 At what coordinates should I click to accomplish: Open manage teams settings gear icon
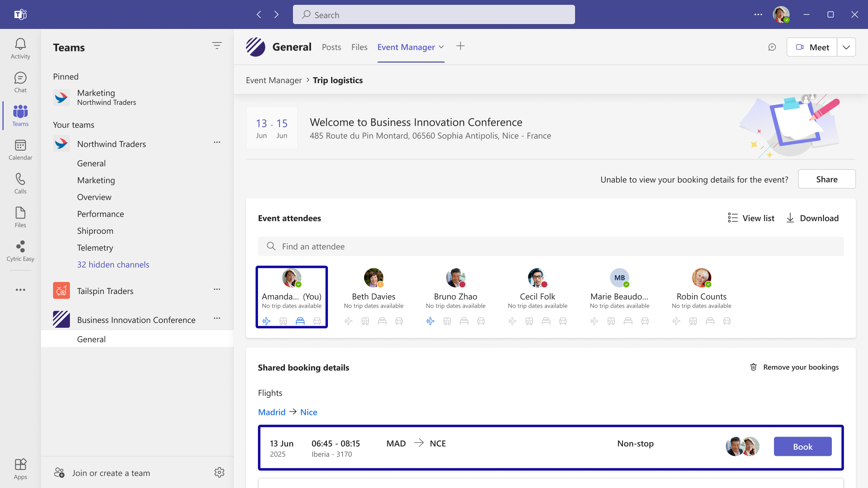click(219, 472)
